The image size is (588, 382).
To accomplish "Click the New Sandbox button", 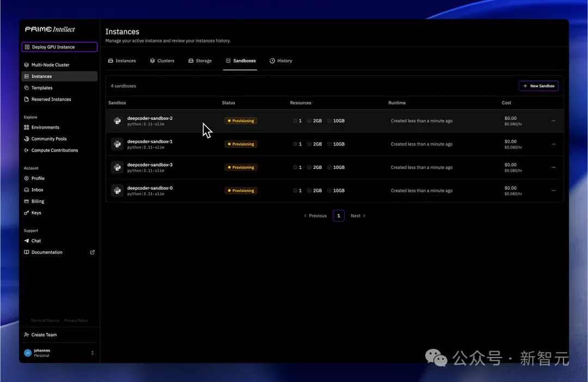I will click(538, 86).
